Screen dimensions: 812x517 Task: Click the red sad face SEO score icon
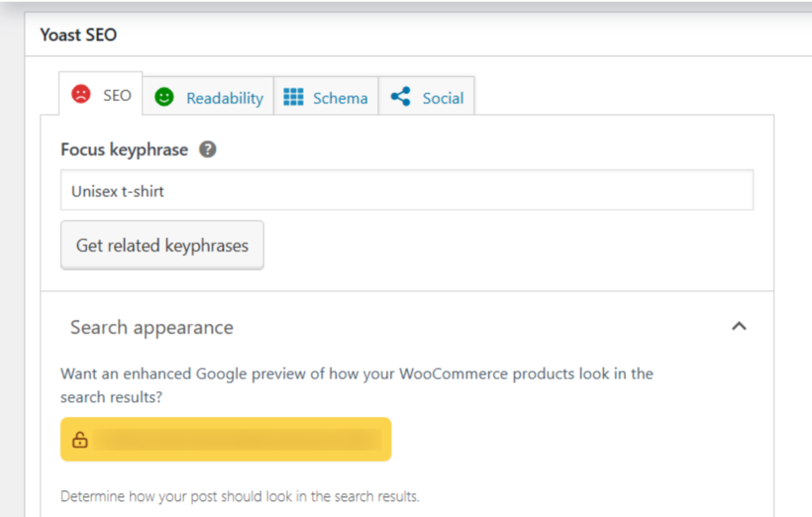point(81,94)
